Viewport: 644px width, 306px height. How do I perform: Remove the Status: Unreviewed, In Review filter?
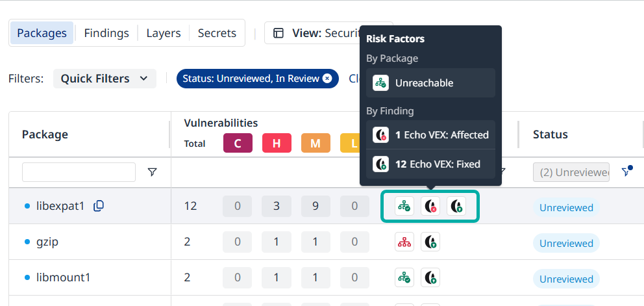(x=327, y=79)
